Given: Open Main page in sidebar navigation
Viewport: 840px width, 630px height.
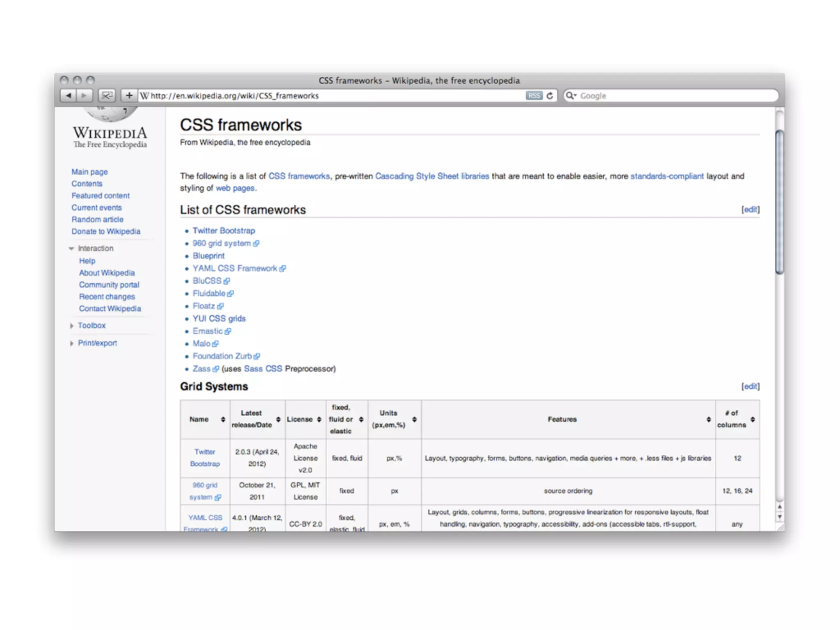Looking at the screenshot, I should 89,172.
